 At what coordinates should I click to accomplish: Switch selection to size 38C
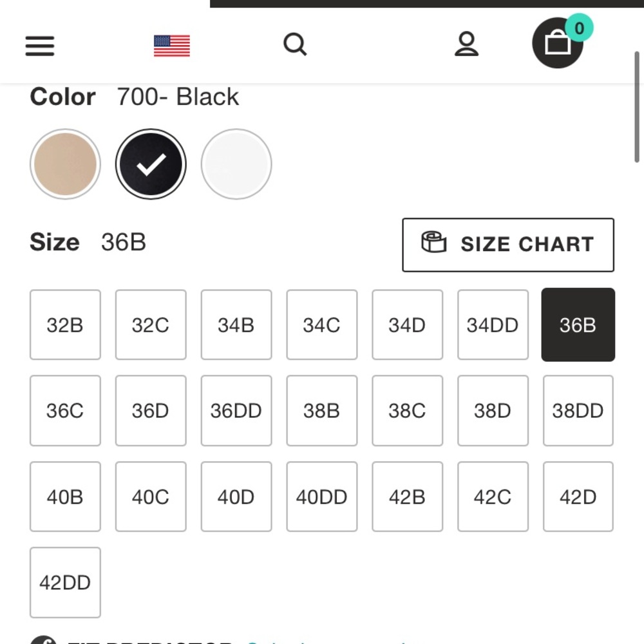pos(407,410)
